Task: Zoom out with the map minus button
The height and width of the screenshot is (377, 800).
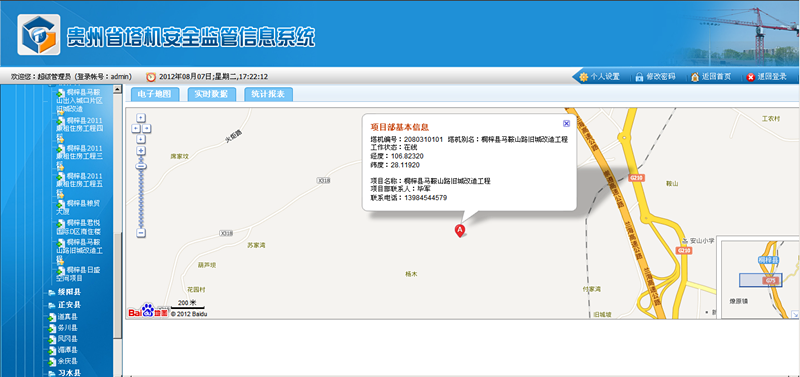Action: coord(141,233)
